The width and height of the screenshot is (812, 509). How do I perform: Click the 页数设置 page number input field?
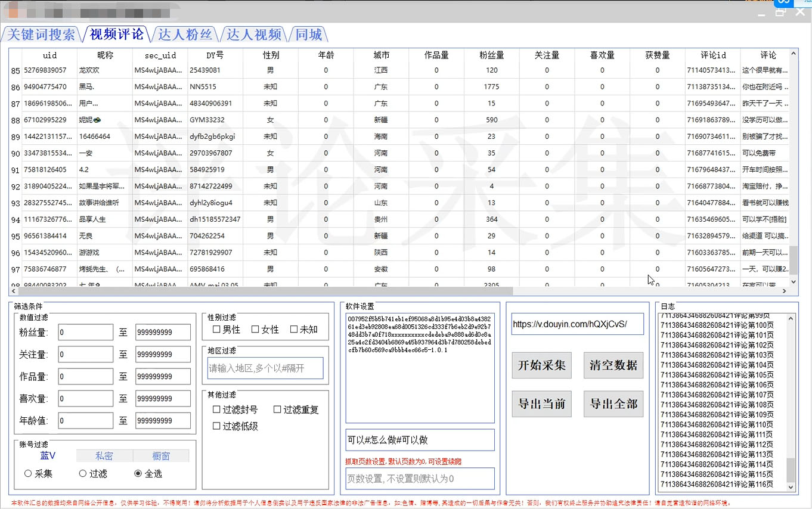420,478
